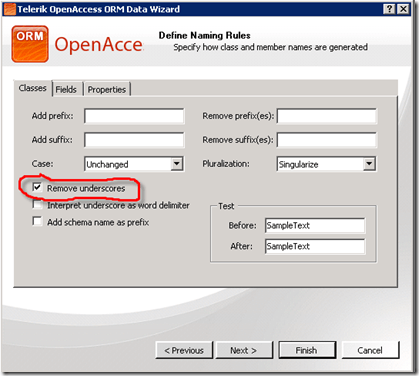
Task: Click the Before test field with SampleText
Action: (x=315, y=226)
